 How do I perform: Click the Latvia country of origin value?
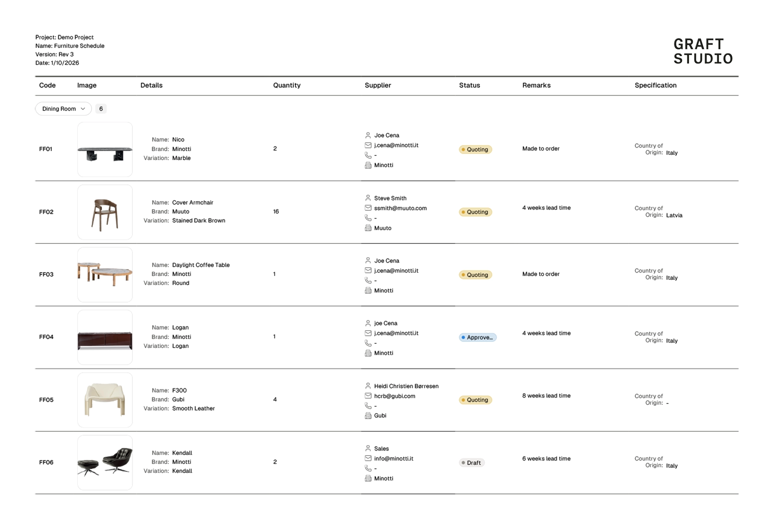click(x=674, y=215)
